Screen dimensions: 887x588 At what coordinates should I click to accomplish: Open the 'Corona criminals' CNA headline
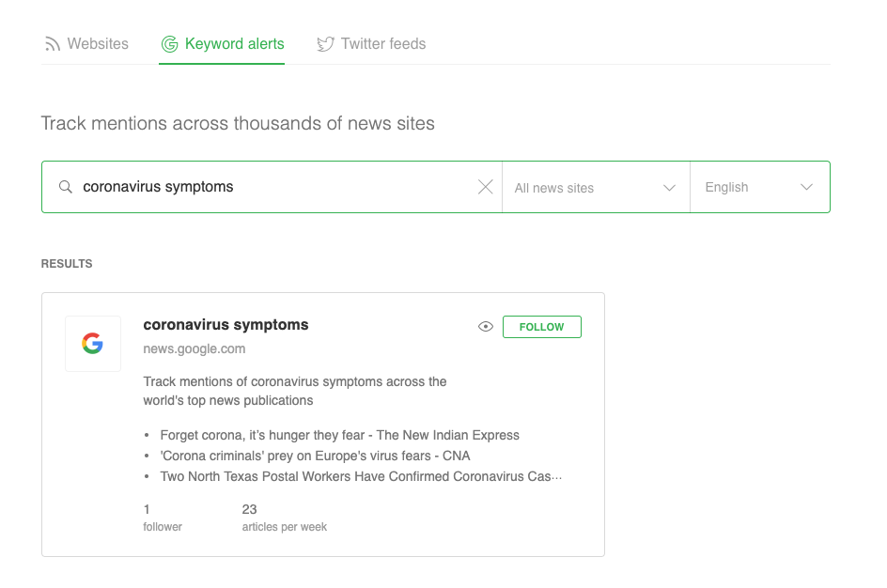[x=315, y=456]
